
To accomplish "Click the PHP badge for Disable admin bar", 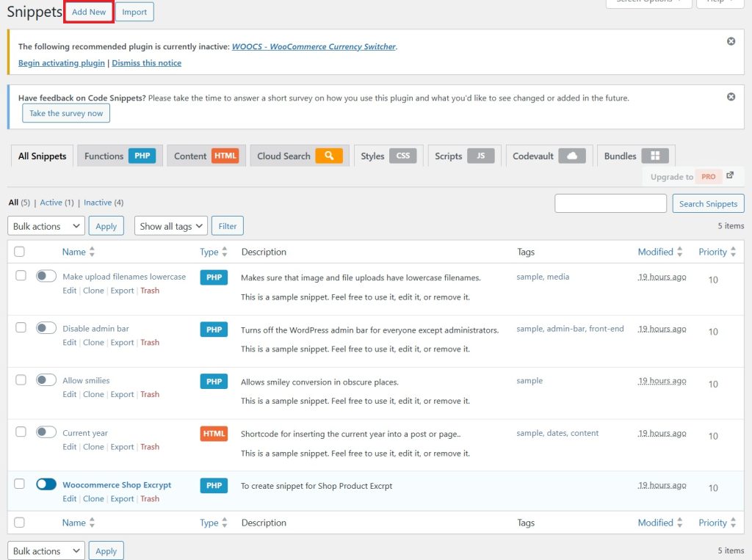I will pos(214,330).
